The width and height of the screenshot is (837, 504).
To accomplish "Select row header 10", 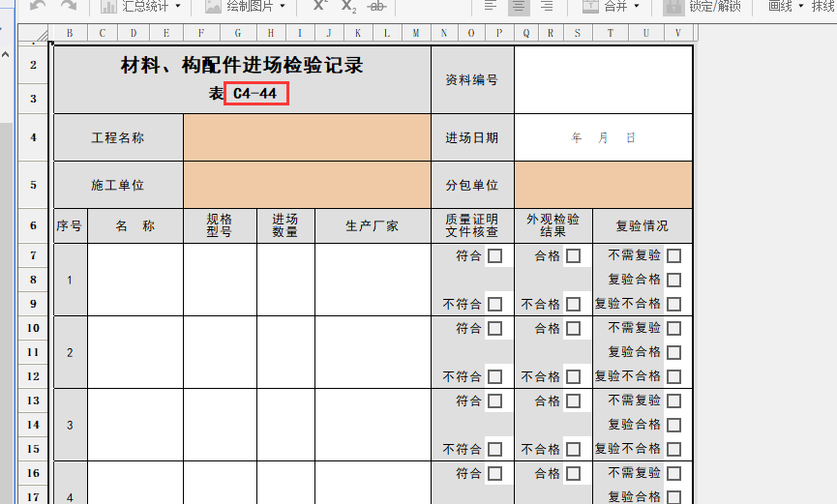I will pos(33,328).
